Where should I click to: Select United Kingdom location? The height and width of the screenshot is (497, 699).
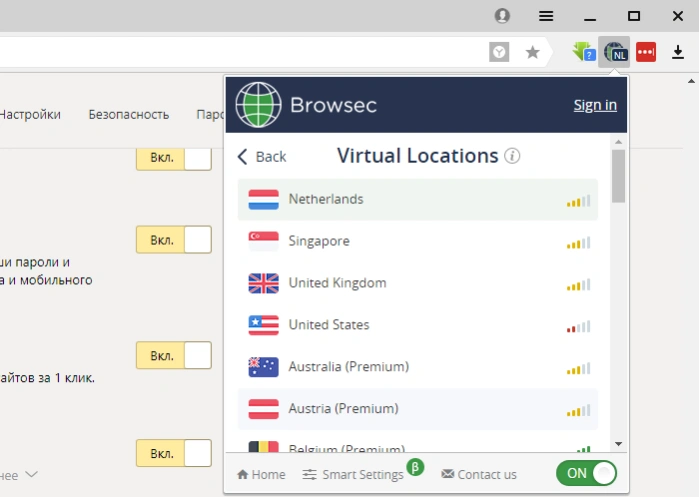pos(417,283)
